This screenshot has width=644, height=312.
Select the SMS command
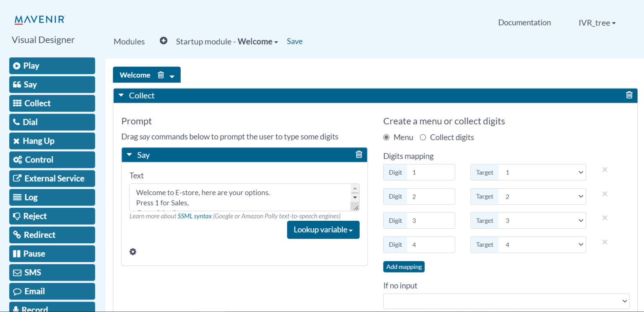coord(52,273)
